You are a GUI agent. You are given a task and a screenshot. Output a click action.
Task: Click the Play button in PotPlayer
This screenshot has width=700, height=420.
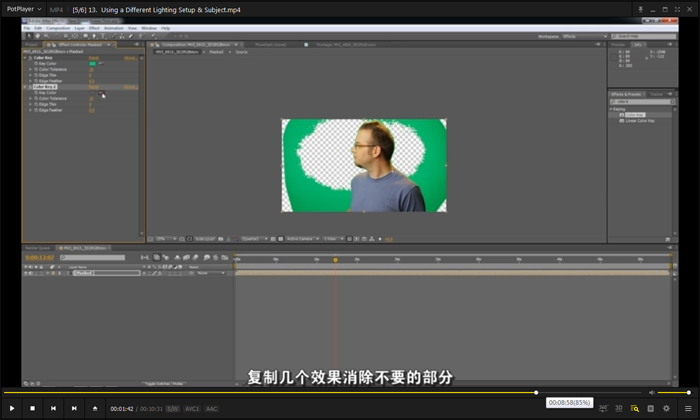[x=12, y=408]
